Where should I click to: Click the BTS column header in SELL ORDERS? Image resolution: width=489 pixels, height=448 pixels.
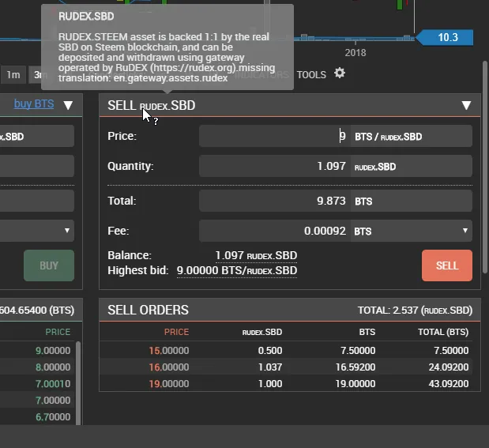coord(367,332)
